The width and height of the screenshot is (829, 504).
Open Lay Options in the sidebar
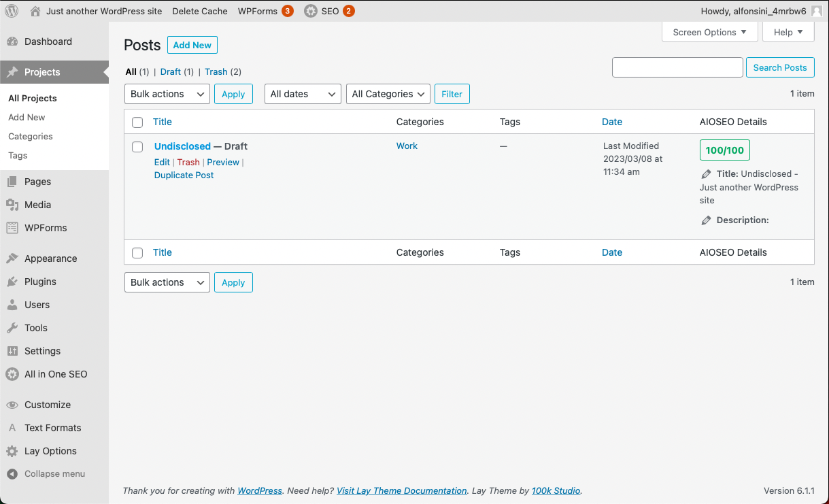(x=50, y=451)
